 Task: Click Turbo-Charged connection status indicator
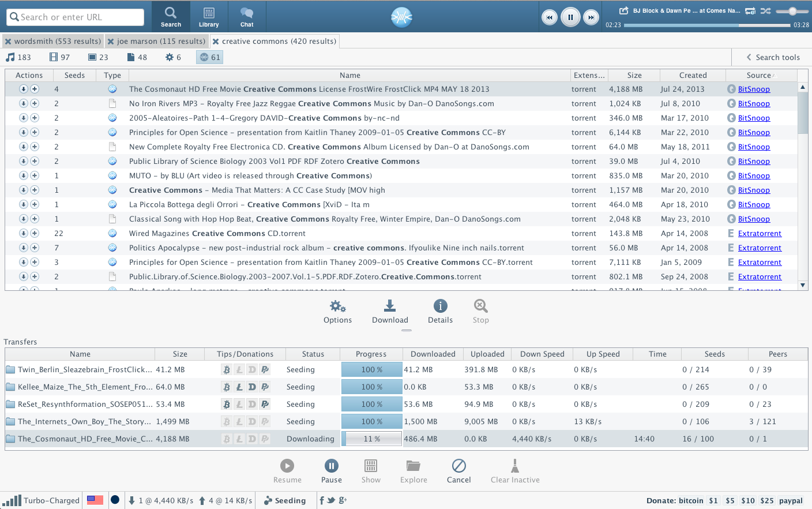(40, 500)
